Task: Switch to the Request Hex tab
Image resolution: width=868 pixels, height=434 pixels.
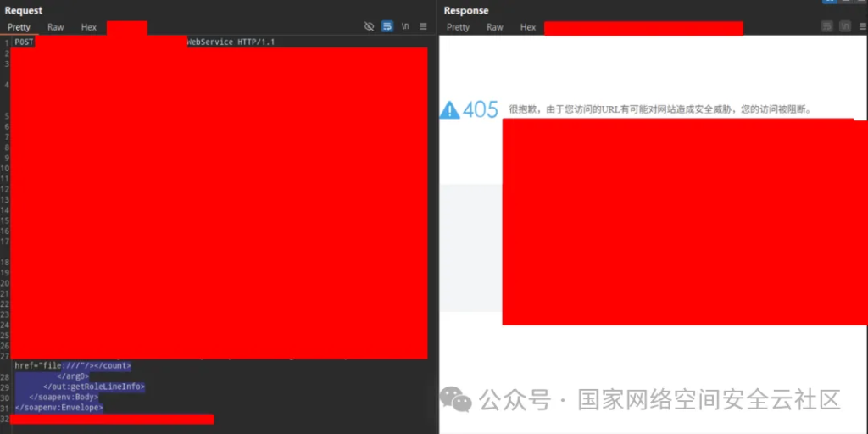Action: pos(88,27)
